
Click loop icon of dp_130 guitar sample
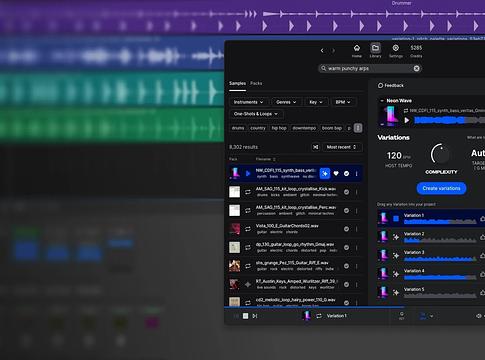coord(248,247)
